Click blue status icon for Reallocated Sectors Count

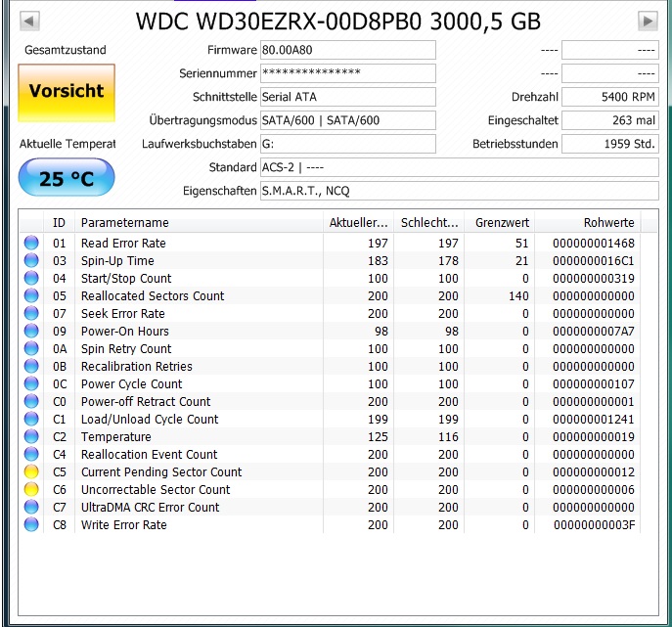click(x=31, y=295)
